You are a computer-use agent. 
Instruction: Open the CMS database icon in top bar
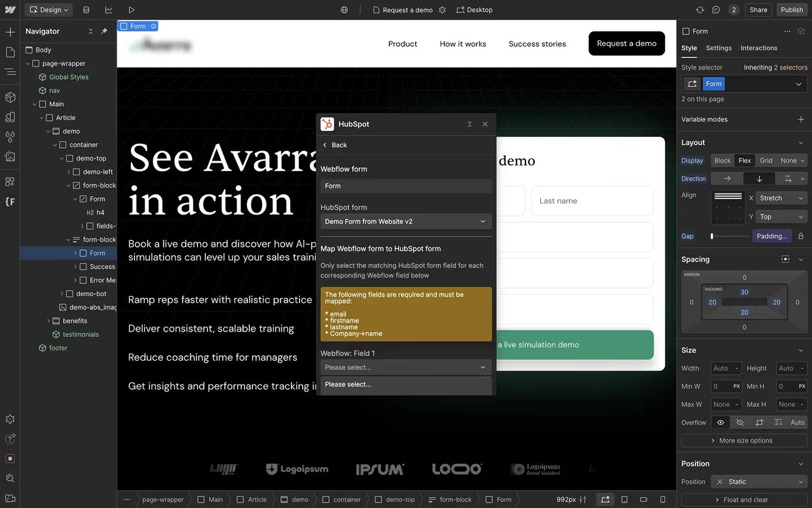pyautogui.click(x=86, y=10)
